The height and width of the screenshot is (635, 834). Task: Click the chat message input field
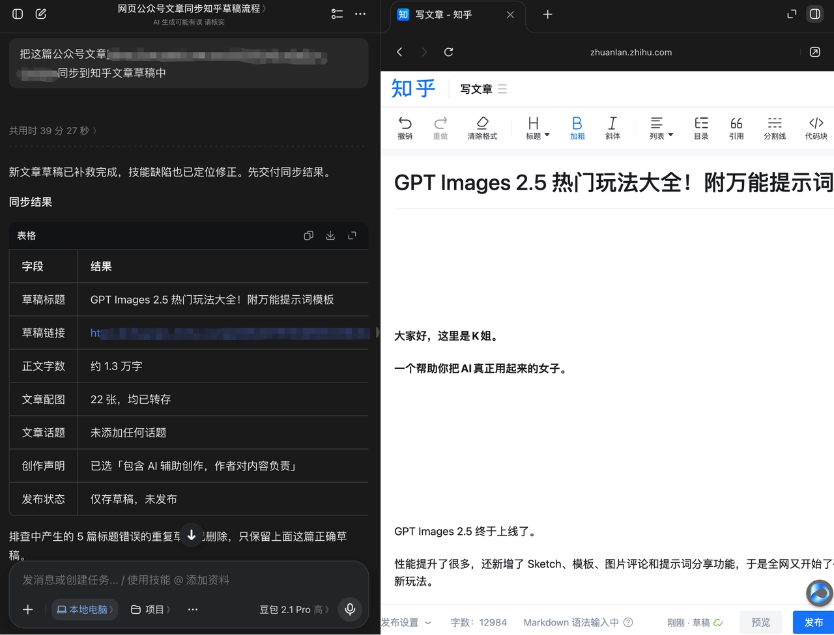pos(189,580)
